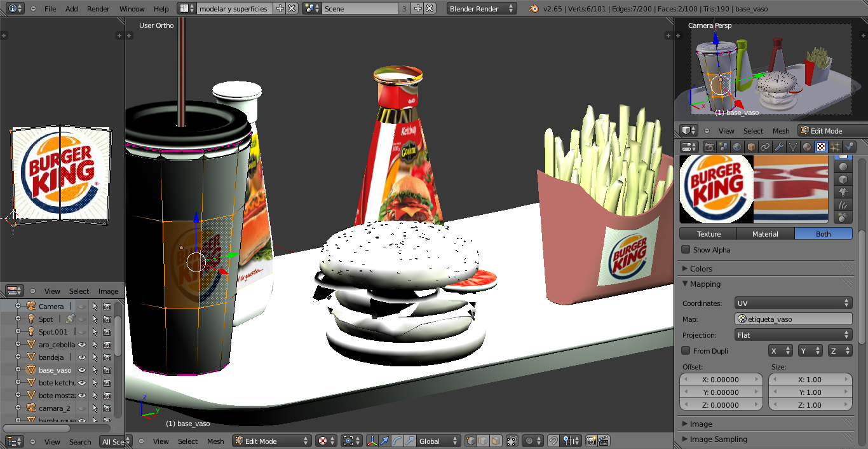Enable the From Dupli checkbox
The image size is (868, 449).
(686, 350)
